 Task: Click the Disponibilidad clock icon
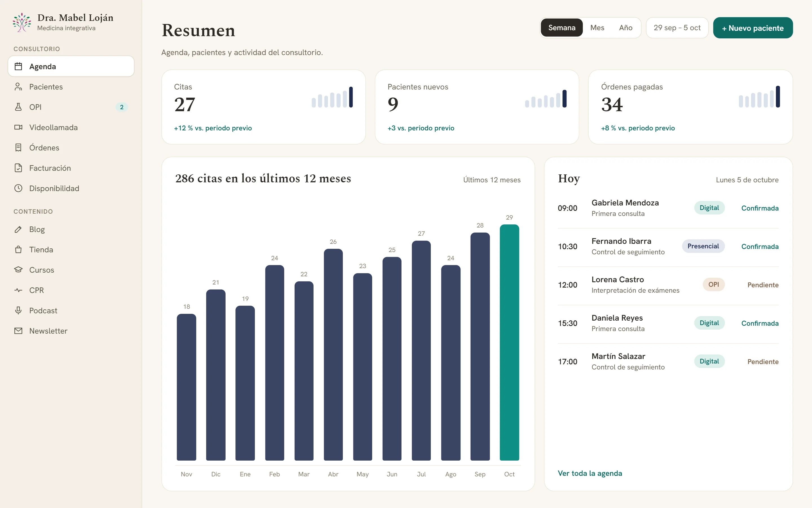pyautogui.click(x=18, y=188)
